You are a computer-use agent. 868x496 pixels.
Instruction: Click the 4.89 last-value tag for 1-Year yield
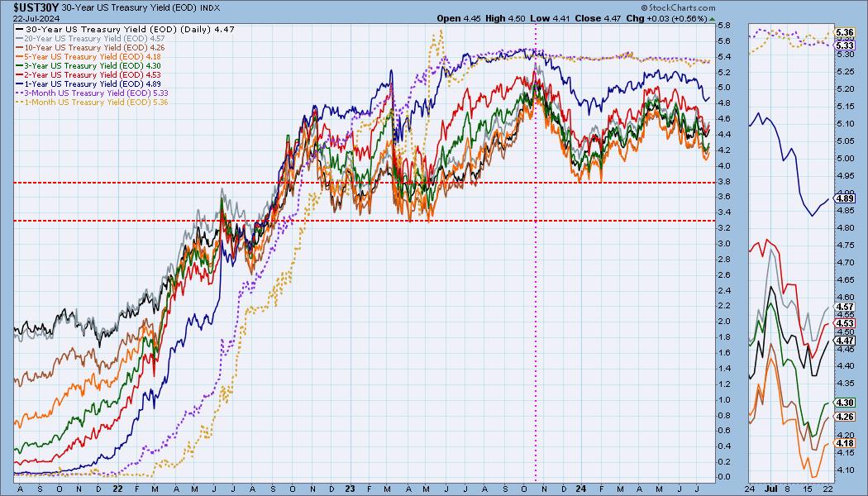coord(846,198)
